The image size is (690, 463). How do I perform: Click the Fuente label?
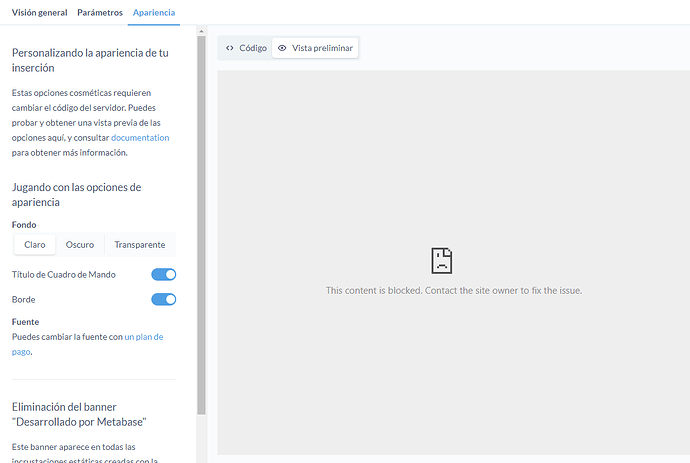tap(25, 322)
